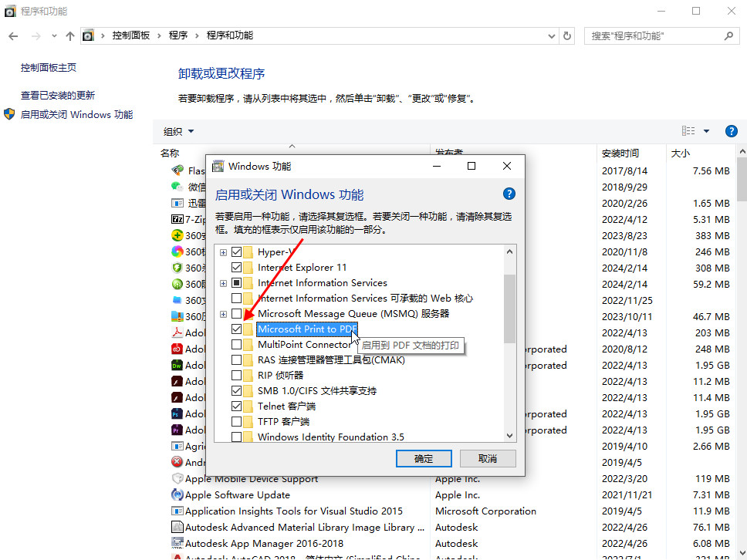Go back using the back arrow
The width and height of the screenshot is (747, 560).
(x=13, y=36)
